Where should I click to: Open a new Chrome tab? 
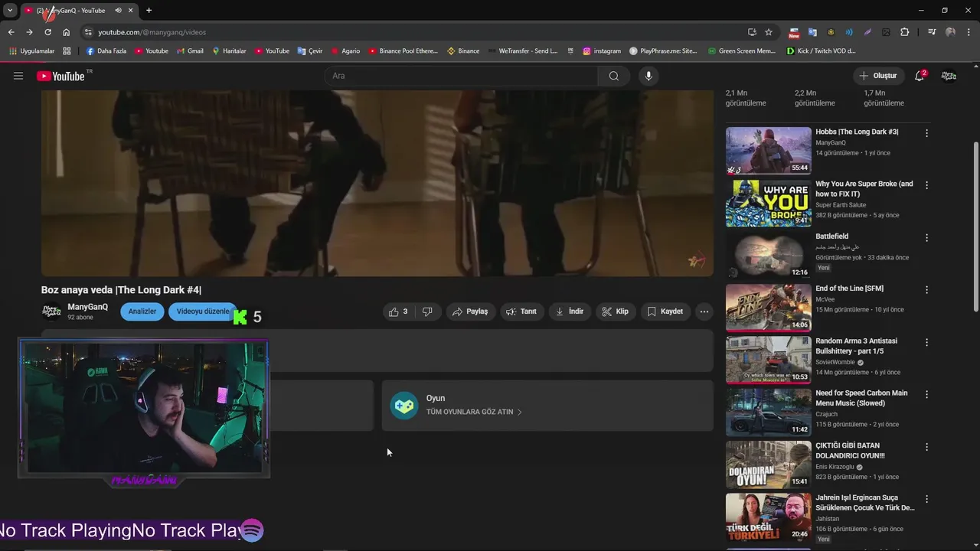[149, 11]
